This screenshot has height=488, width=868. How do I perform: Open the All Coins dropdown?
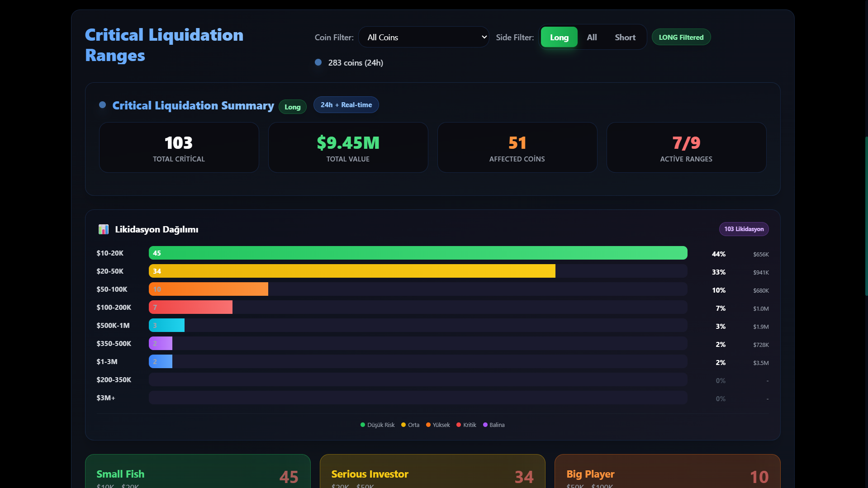[423, 37]
